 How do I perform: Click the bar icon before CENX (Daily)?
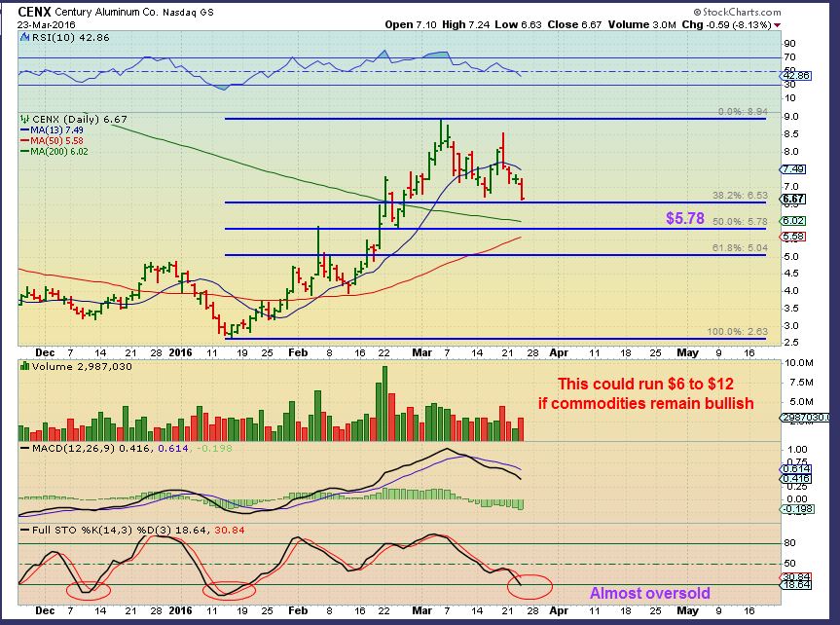click(x=24, y=119)
